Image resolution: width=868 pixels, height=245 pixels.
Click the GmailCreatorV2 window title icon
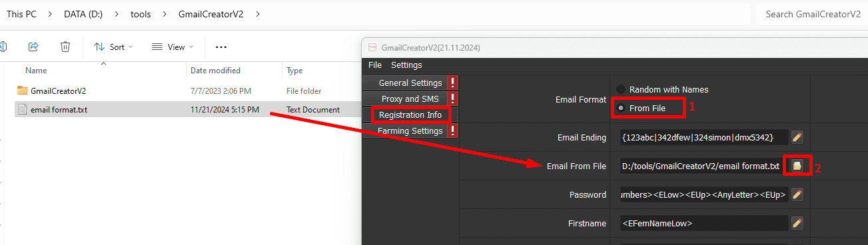(x=372, y=48)
